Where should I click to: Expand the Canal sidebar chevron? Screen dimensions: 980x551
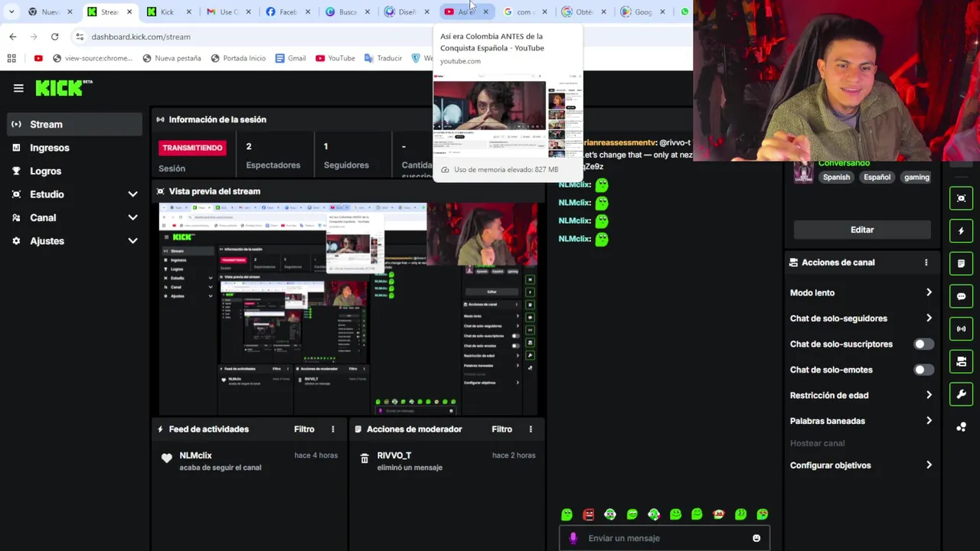[x=132, y=217]
